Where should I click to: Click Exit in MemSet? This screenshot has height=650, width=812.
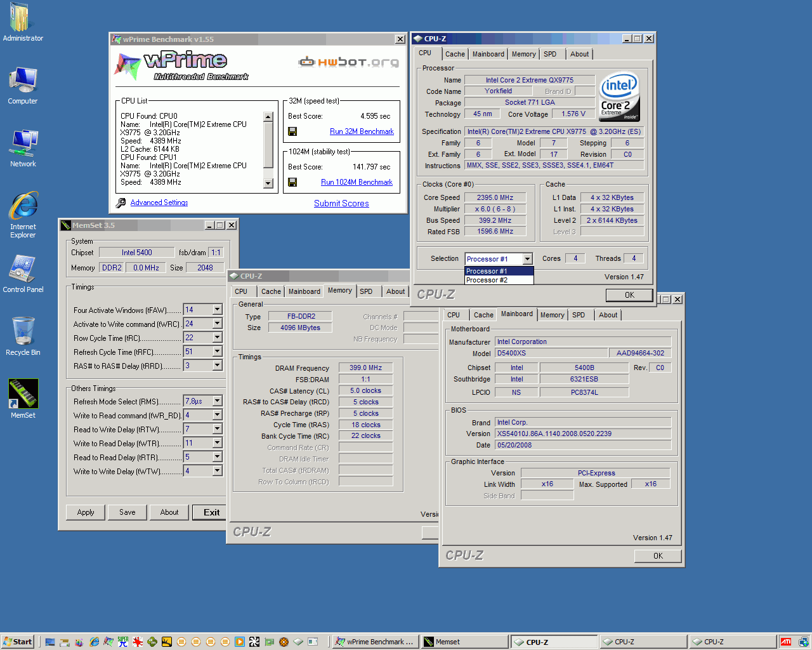(209, 512)
